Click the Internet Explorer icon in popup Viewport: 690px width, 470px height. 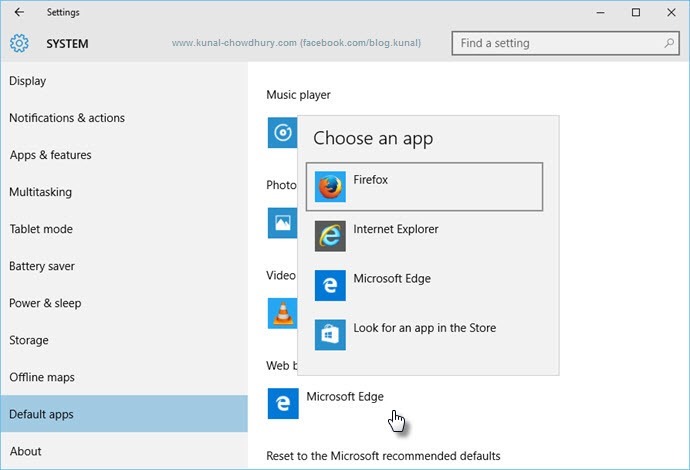coord(330,236)
